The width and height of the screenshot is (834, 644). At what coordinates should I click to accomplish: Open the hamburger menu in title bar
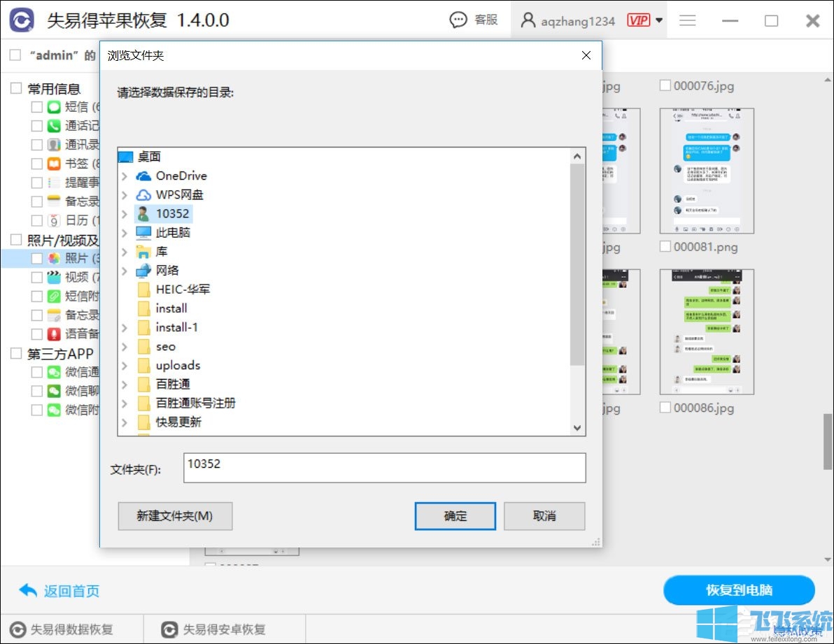coord(687,20)
